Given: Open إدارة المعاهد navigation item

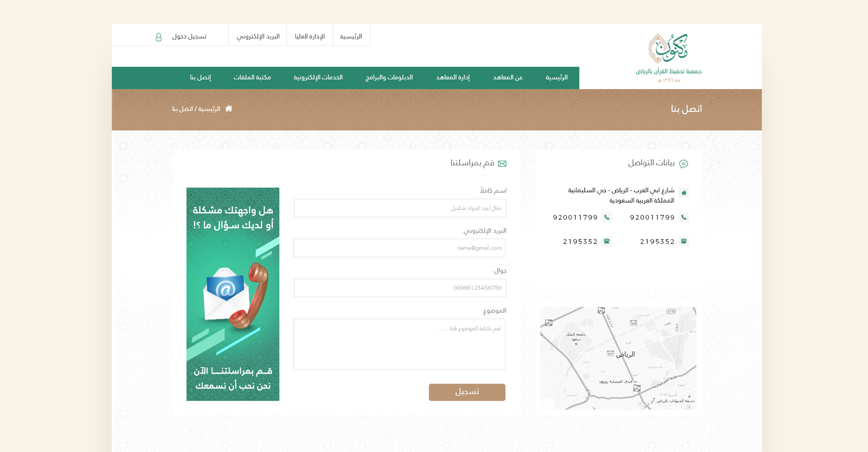Looking at the screenshot, I should [453, 78].
